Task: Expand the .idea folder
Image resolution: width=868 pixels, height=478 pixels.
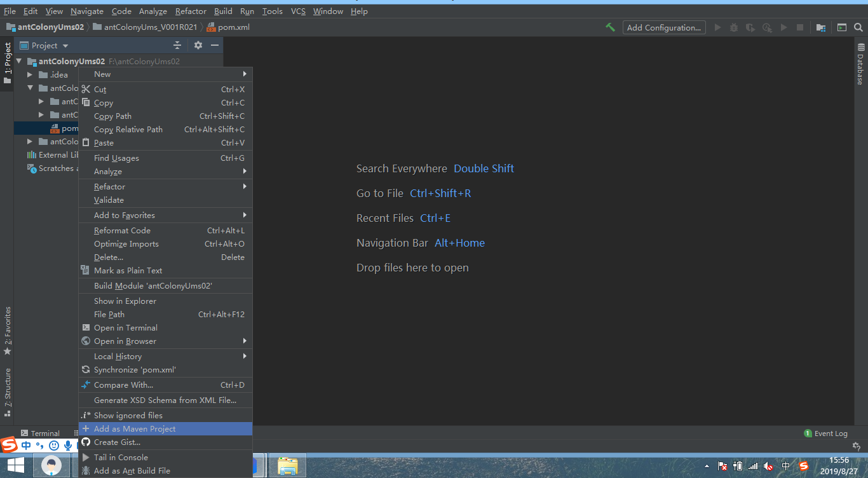Action: pos(30,75)
